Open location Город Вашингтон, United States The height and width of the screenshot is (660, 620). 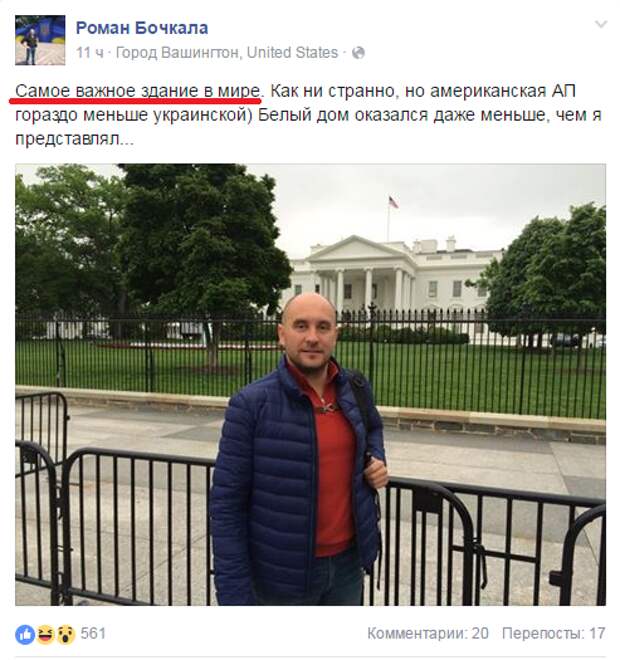pos(227,53)
